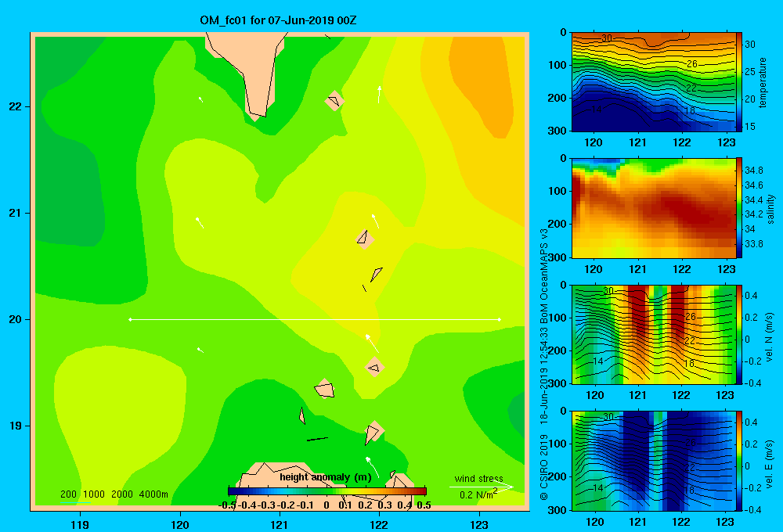The height and width of the screenshot is (532, 783).
Task: Select the wind arrow near 22N 122E
Action: 380,95
